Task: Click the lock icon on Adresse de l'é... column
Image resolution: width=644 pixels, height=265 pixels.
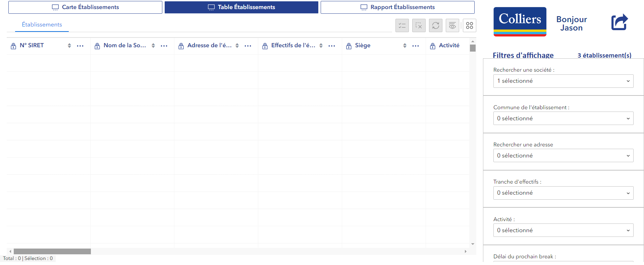Action: [181, 46]
